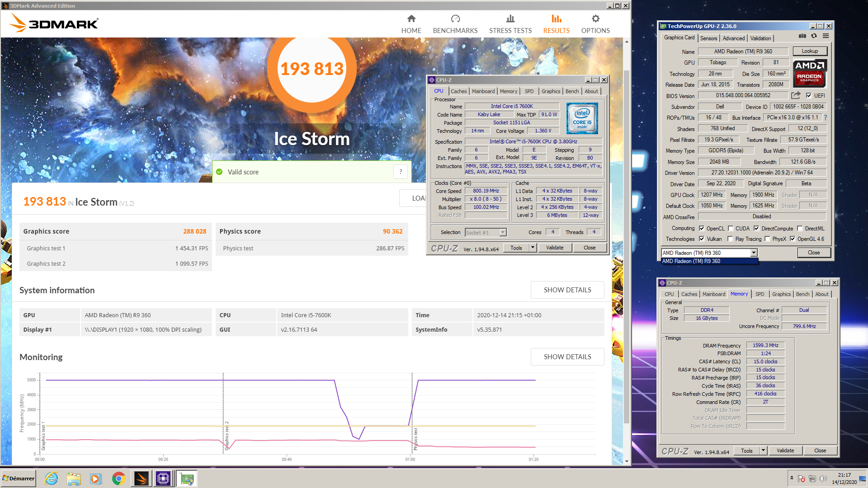868x488 pixels.
Task: Toggle the OpenGL 4.6 checkbox
Action: tap(793, 239)
